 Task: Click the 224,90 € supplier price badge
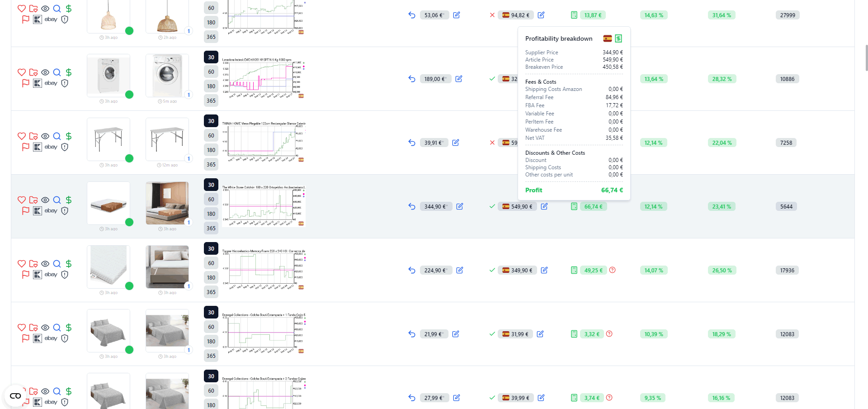pos(436,270)
